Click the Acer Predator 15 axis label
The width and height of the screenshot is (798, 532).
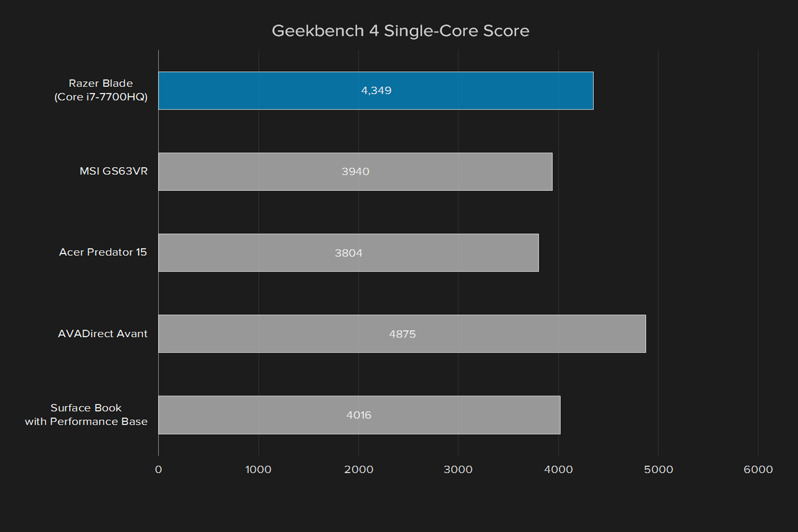pos(103,252)
